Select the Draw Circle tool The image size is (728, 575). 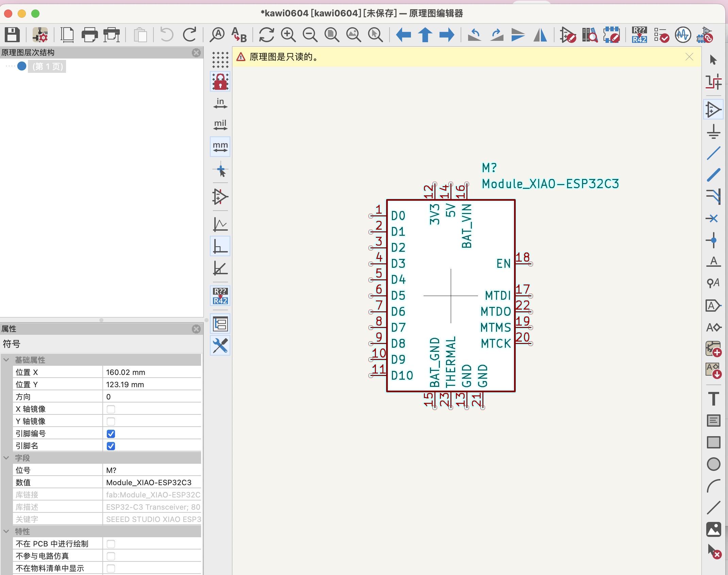click(713, 464)
